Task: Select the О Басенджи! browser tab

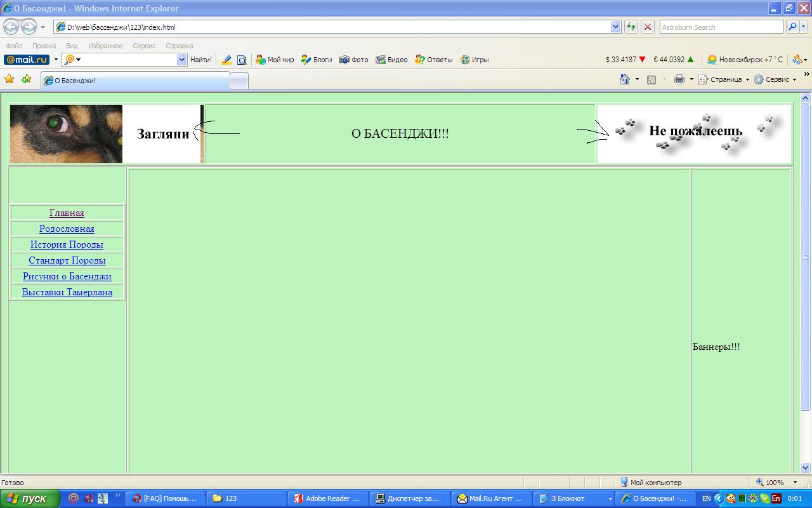Action: (134, 81)
